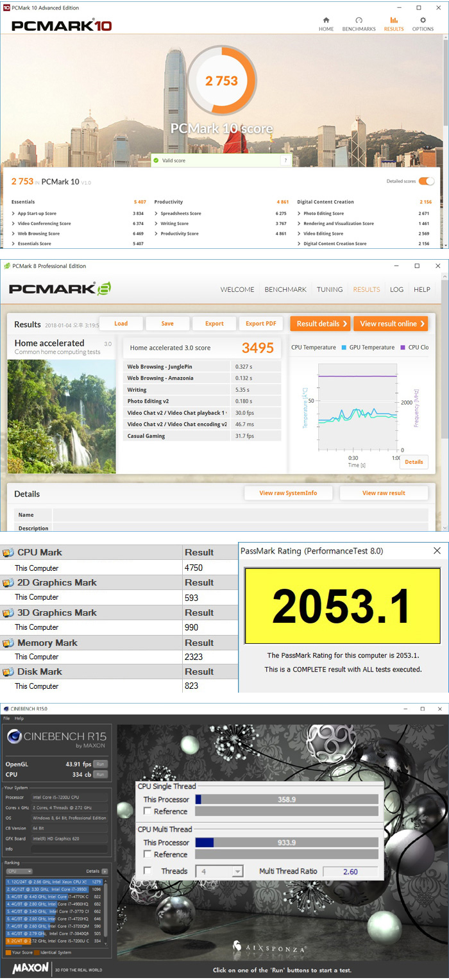The width and height of the screenshot is (449, 980).
Task: Click the Save button in PCMark 8
Action: point(167,324)
